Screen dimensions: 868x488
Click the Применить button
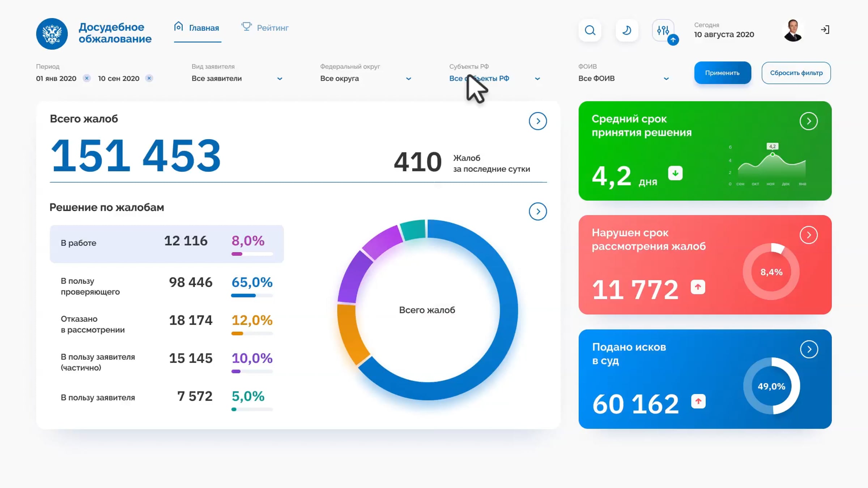pos(722,73)
